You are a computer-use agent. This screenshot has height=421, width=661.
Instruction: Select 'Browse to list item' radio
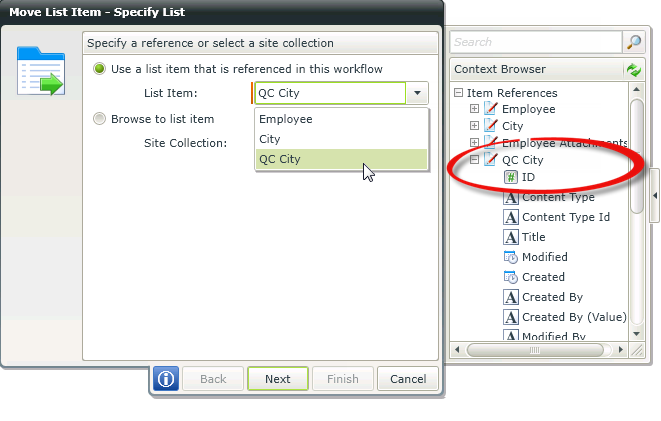pos(99,119)
